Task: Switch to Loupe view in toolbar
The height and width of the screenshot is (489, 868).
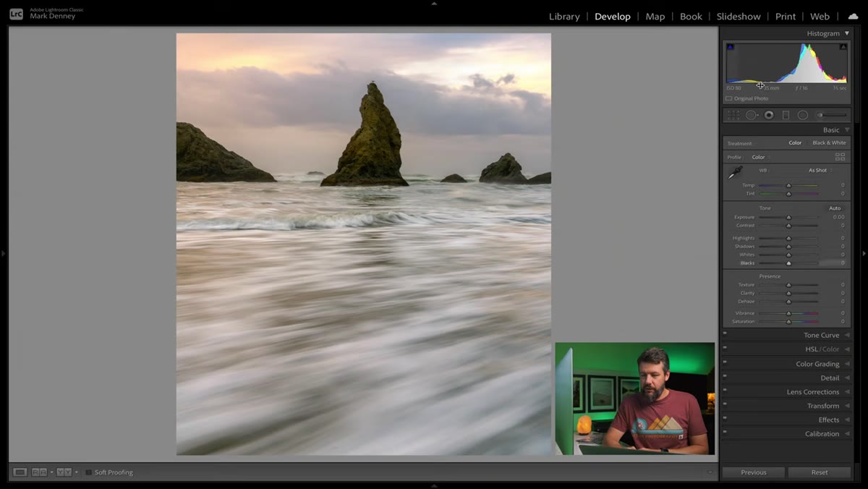Action: point(20,472)
